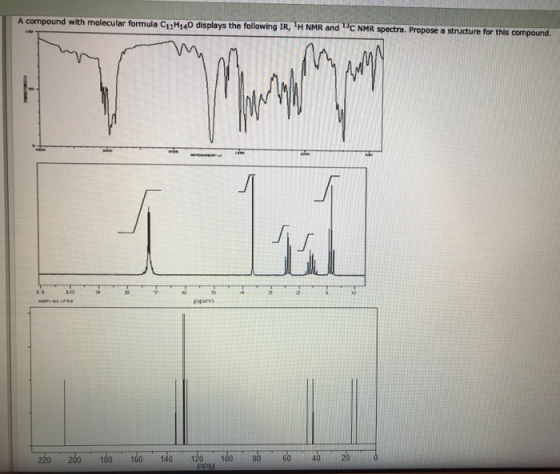Click the 5 tick label on 1H NMR axis
The height and width of the screenshot is (474, 560).
pos(214,292)
